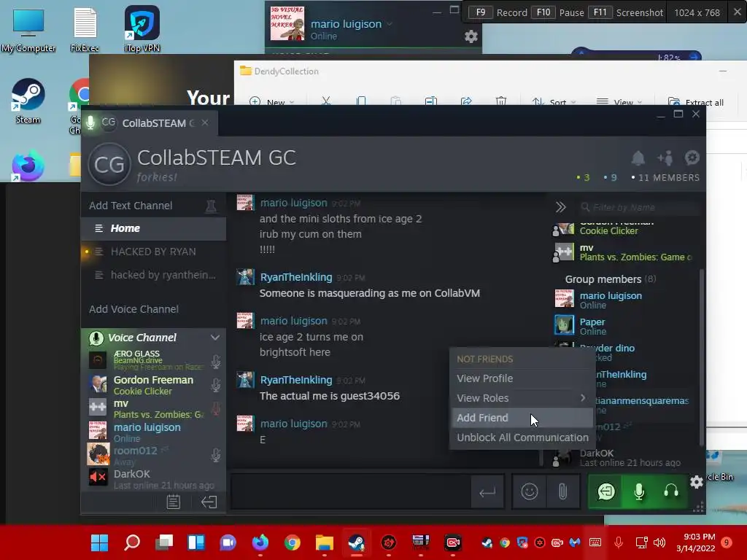Click Share icon in DendyCollection toolbar
Viewport: 747px width, 560px height.
[x=466, y=101]
